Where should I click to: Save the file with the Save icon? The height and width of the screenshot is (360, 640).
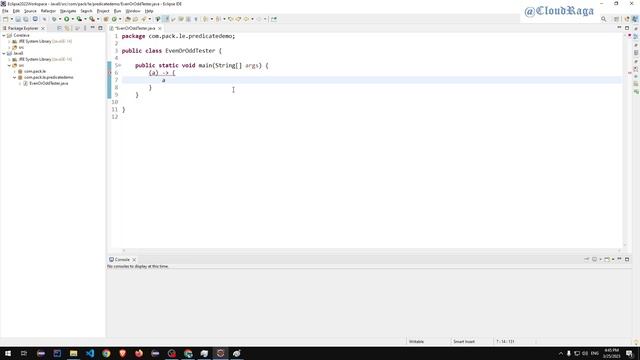[18, 19]
